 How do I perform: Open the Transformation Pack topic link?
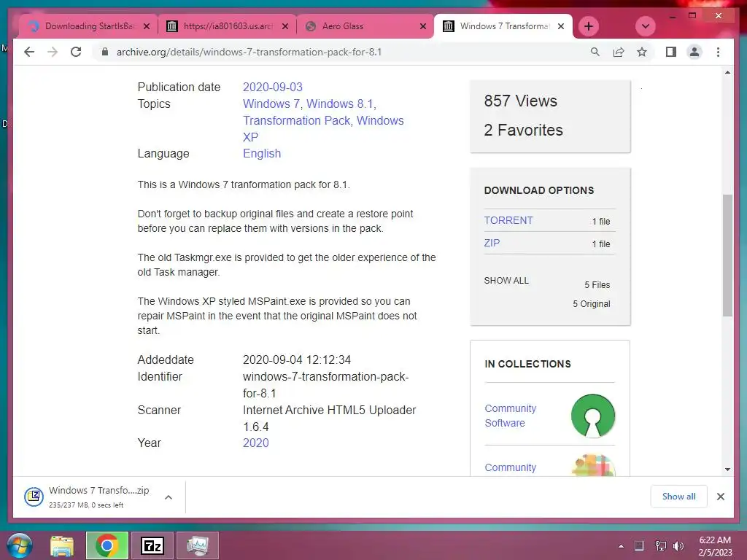[296, 120]
